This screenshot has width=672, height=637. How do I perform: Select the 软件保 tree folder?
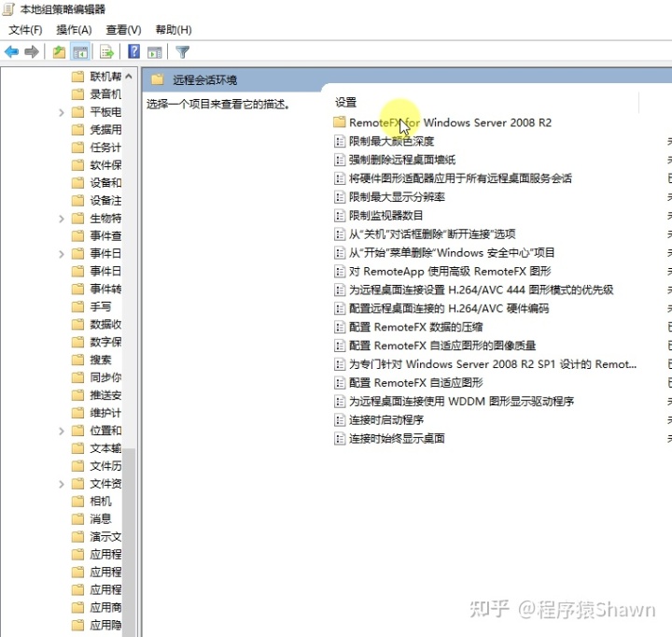tap(96, 165)
